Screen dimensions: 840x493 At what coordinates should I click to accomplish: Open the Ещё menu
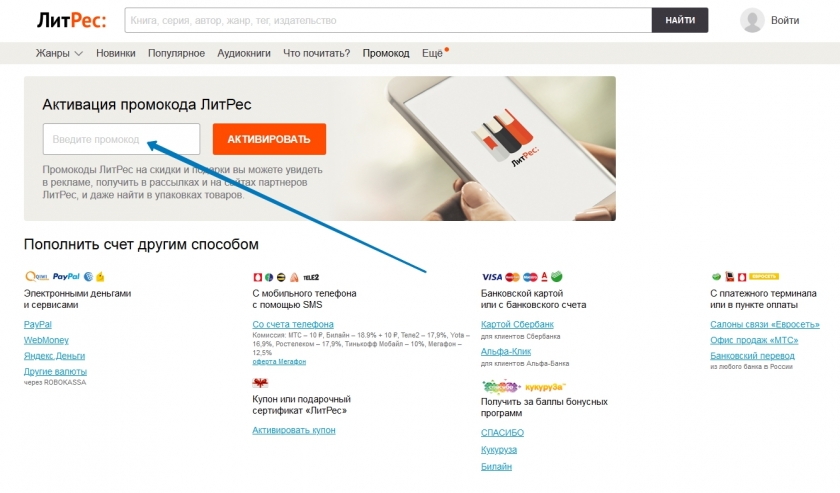coord(433,53)
